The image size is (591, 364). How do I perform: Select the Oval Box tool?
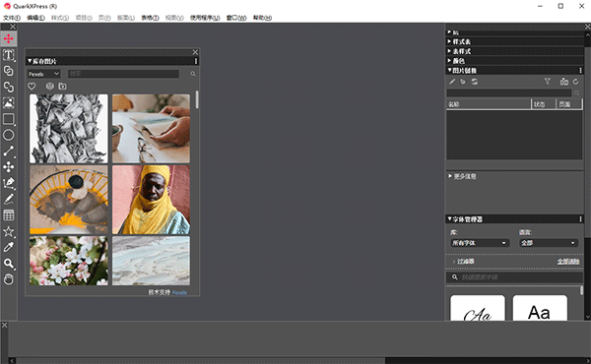click(8, 135)
